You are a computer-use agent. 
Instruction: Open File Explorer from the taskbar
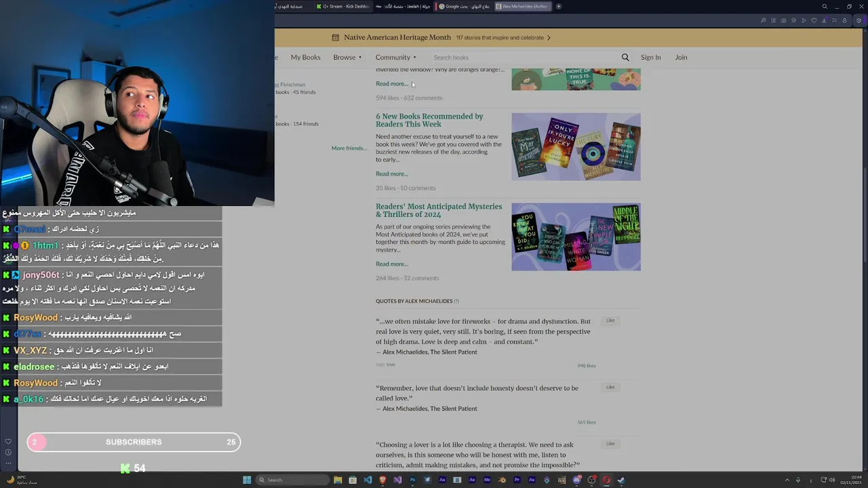[338, 480]
